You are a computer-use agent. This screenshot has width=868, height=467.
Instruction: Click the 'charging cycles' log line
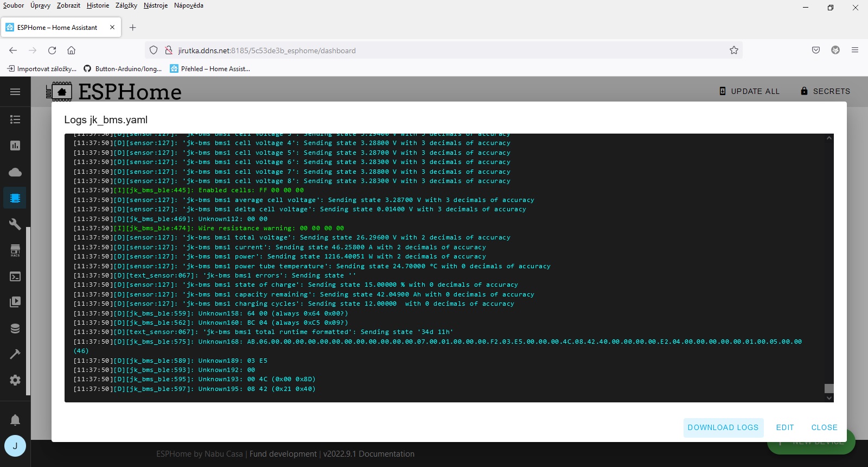(x=293, y=304)
